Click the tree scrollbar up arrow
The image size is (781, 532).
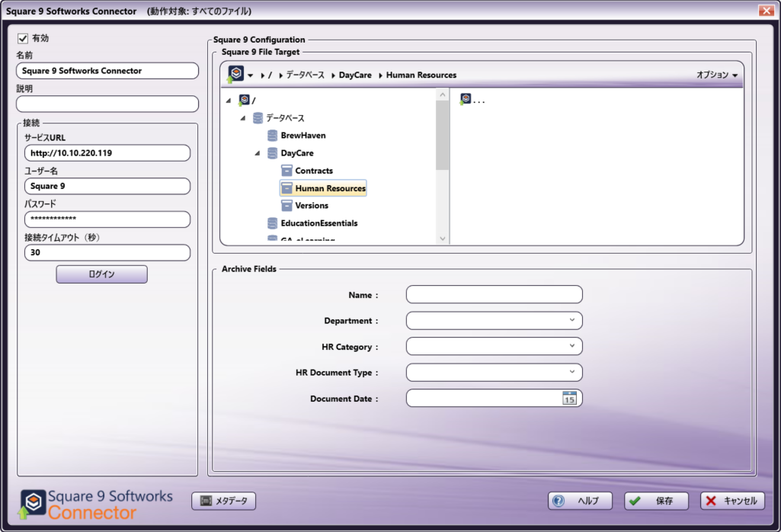442,95
